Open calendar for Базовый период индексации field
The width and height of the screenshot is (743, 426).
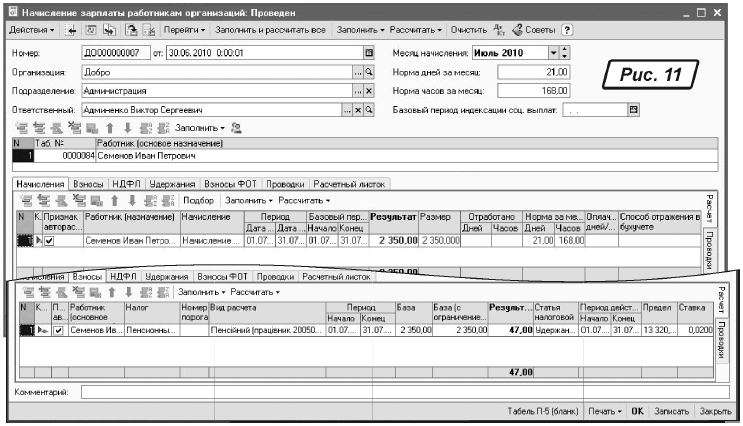pos(633,108)
